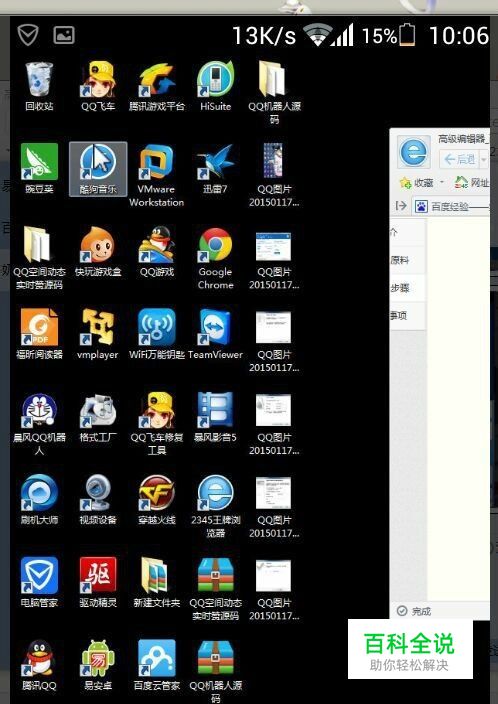
Task: Click the blue e logo in browser window
Action: tap(414, 153)
